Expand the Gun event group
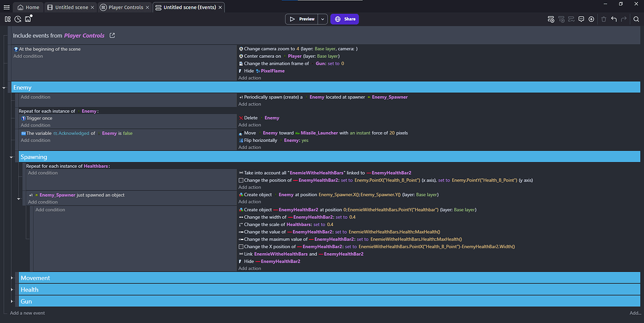The image size is (644, 323). click(12, 302)
